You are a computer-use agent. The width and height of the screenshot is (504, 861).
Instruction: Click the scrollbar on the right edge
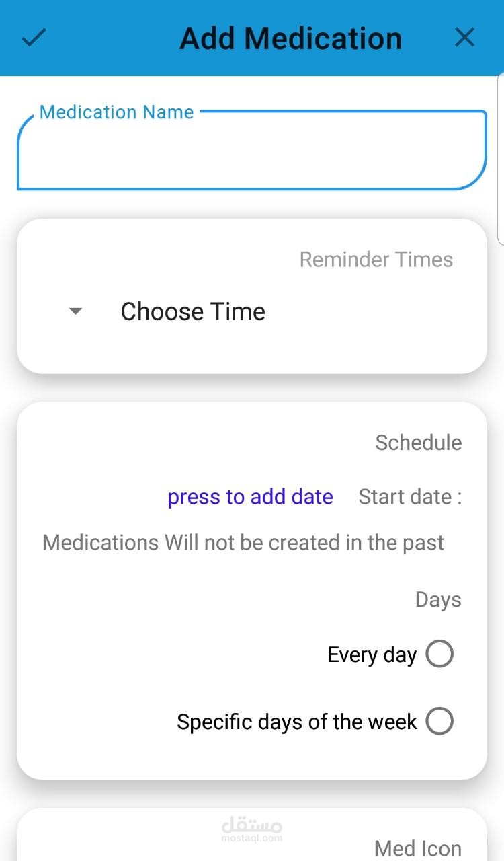coord(501,158)
